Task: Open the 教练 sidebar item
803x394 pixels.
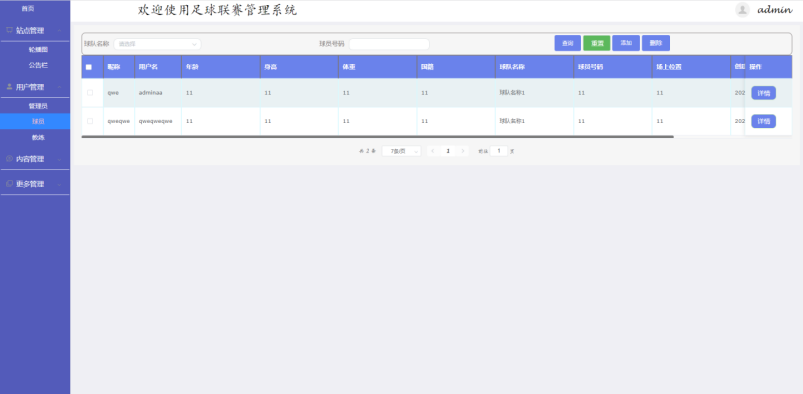Action: click(38, 137)
